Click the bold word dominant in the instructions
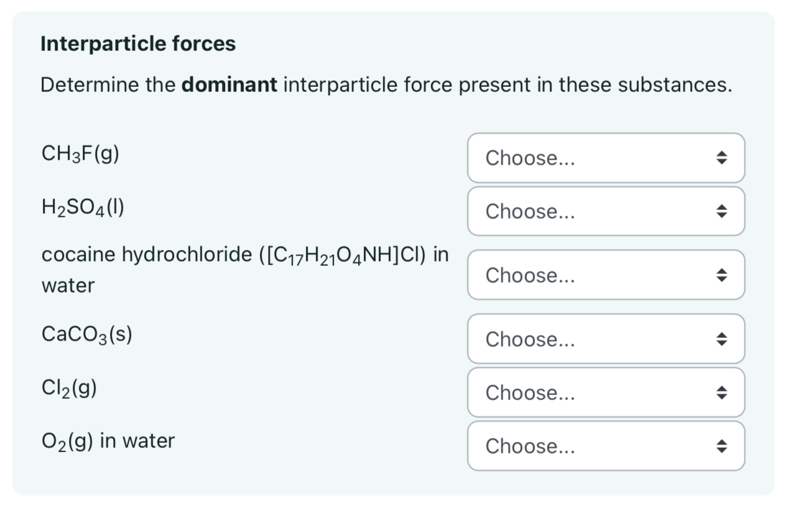 pos(229,85)
